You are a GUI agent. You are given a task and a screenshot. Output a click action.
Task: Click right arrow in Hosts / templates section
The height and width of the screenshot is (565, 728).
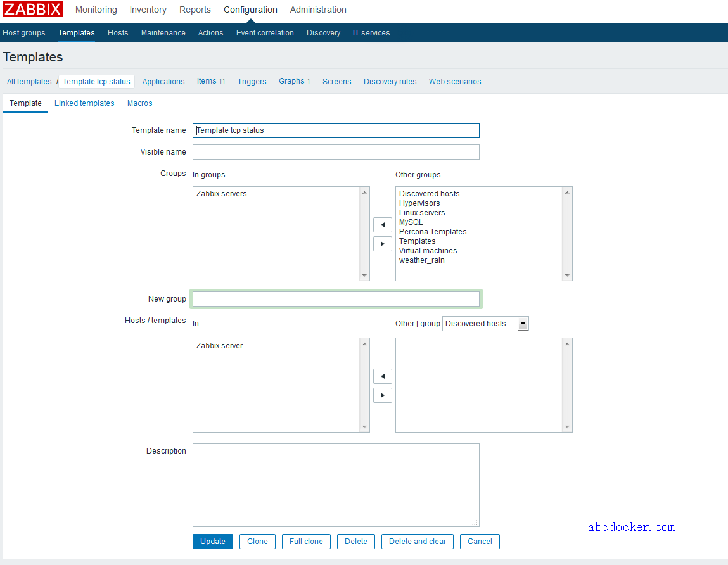pos(382,395)
